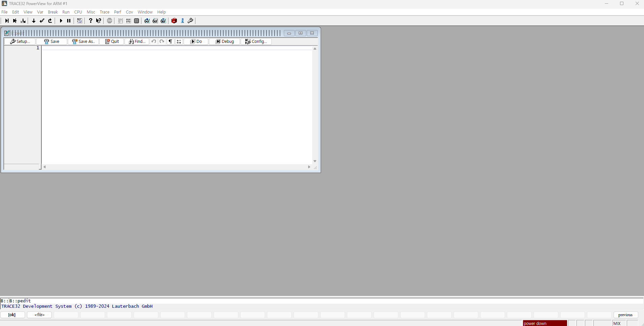Viewport: 644px width, 326px height.
Task: Toggle the plus-minus asterisk editor button
Action: click(179, 42)
